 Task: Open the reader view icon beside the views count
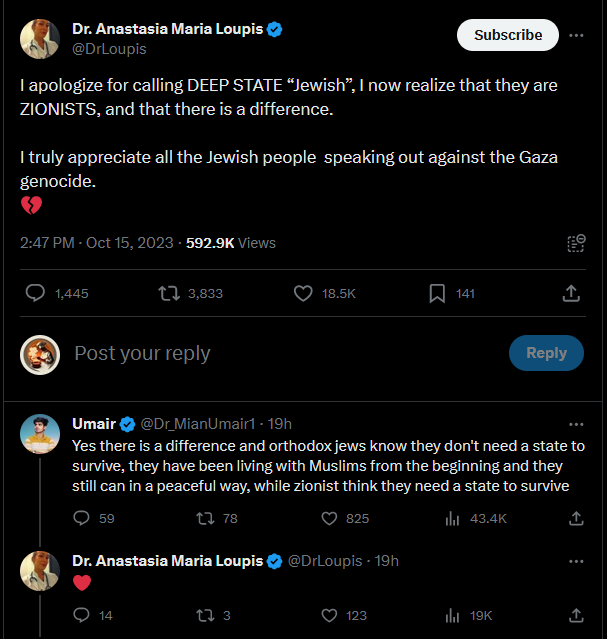click(576, 243)
